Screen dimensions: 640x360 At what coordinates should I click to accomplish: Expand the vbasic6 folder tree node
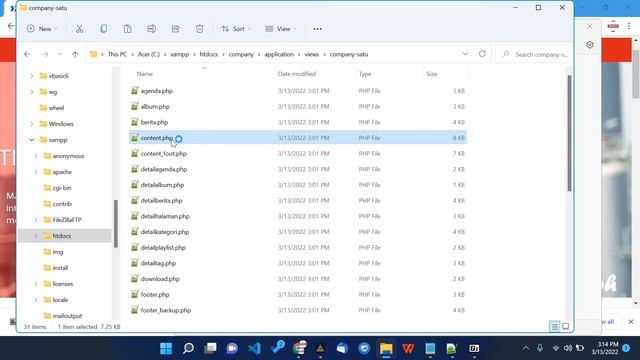tap(32, 76)
